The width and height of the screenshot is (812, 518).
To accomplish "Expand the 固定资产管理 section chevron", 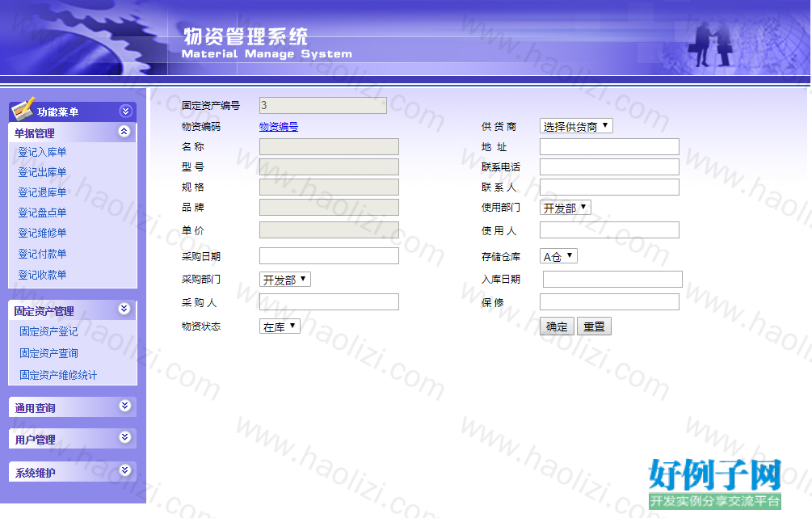I will tap(124, 309).
